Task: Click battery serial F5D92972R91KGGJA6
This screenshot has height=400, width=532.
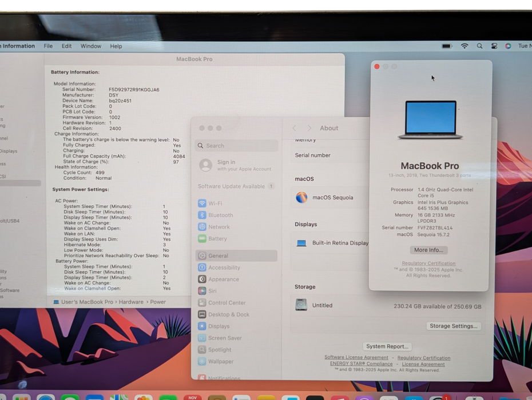Action: coord(134,90)
